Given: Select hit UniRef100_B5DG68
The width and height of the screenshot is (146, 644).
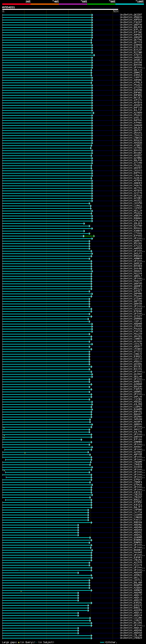Looking at the screenshot, I should pos(131,256).
